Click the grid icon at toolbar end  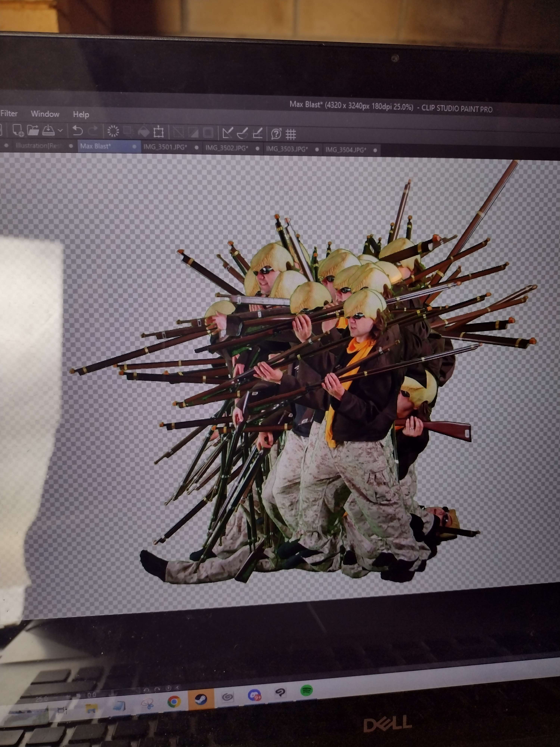coord(291,134)
